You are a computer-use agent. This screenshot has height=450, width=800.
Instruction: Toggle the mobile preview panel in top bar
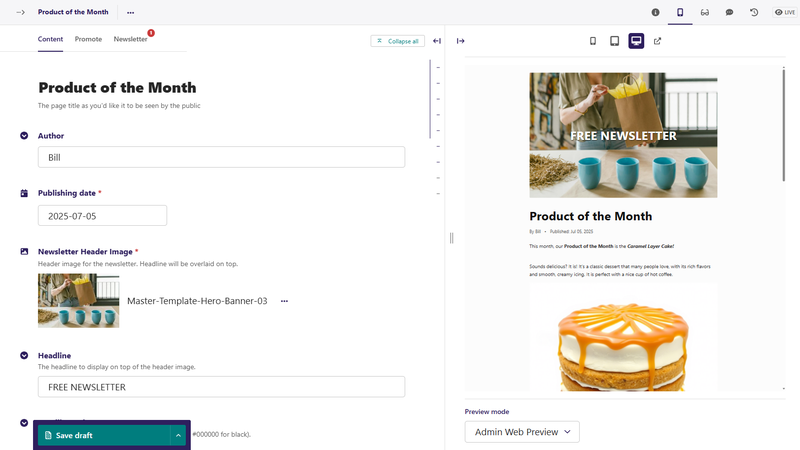(x=680, y=12)
